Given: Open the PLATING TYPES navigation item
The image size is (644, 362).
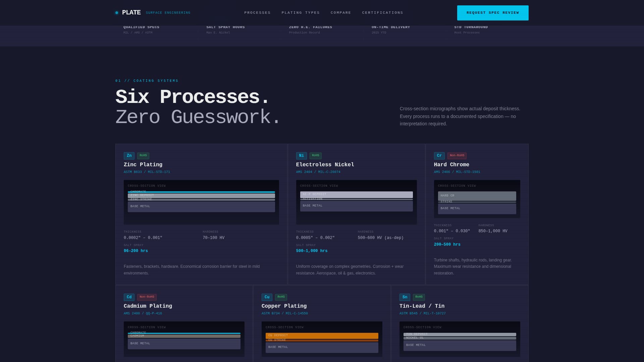Looking at the screenshot, I should tap(301, 12).
